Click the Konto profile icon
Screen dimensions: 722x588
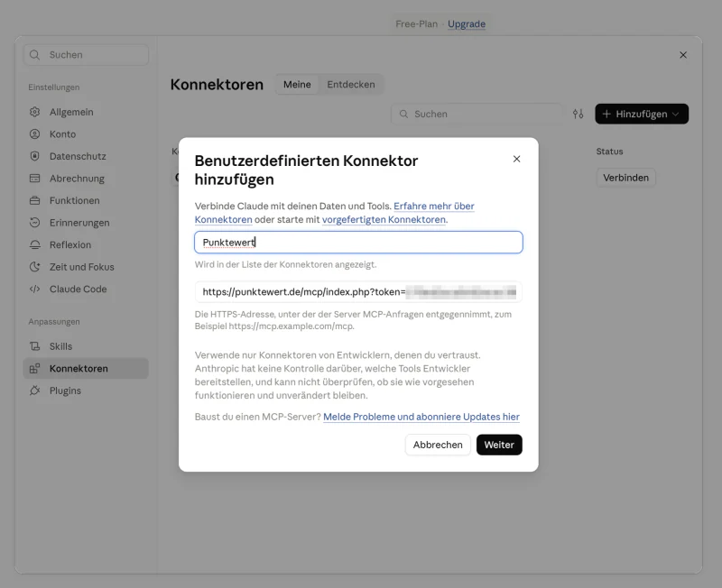coord(34,133)
